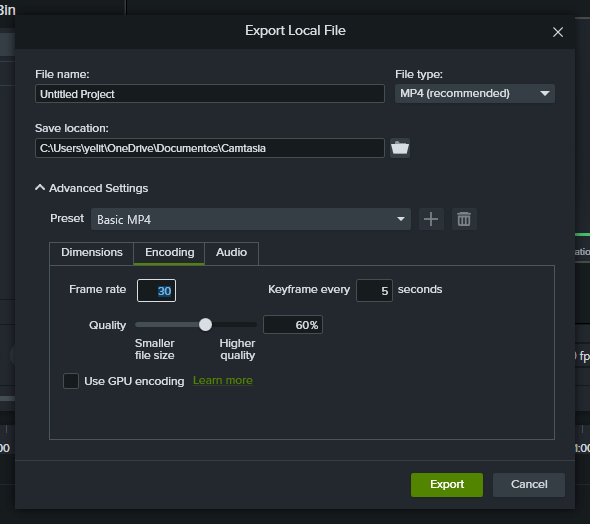The width and height of the screenshot is (591, 524).
Task: Click the Quality percentage field showing 60%
Action: pyautogui.click(x=293, y=325)
